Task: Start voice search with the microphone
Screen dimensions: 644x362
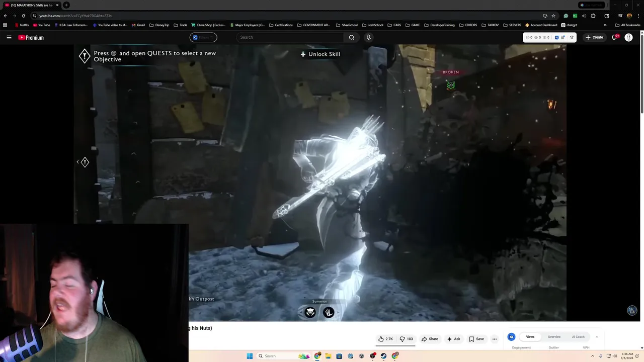Action: [x=368, y=37]
